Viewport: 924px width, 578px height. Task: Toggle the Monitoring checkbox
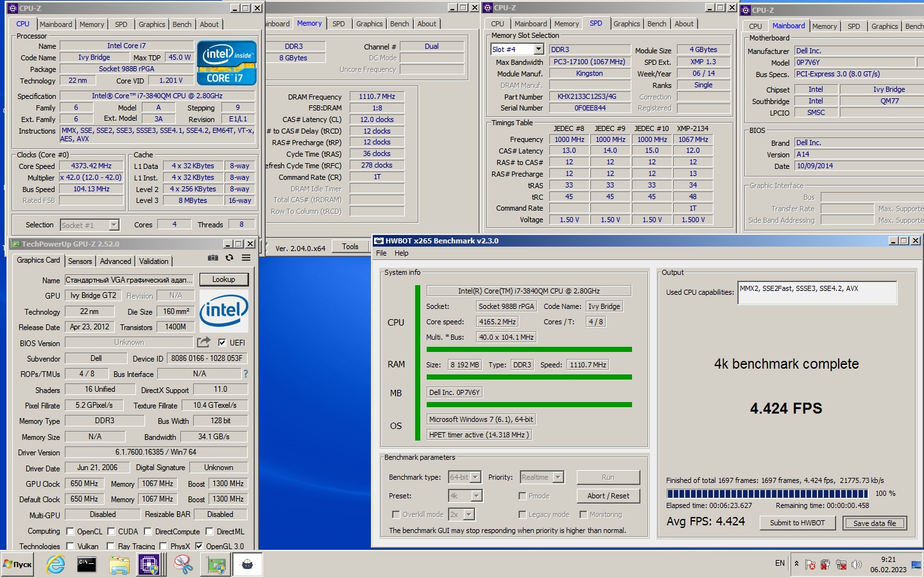pos(583,514)
